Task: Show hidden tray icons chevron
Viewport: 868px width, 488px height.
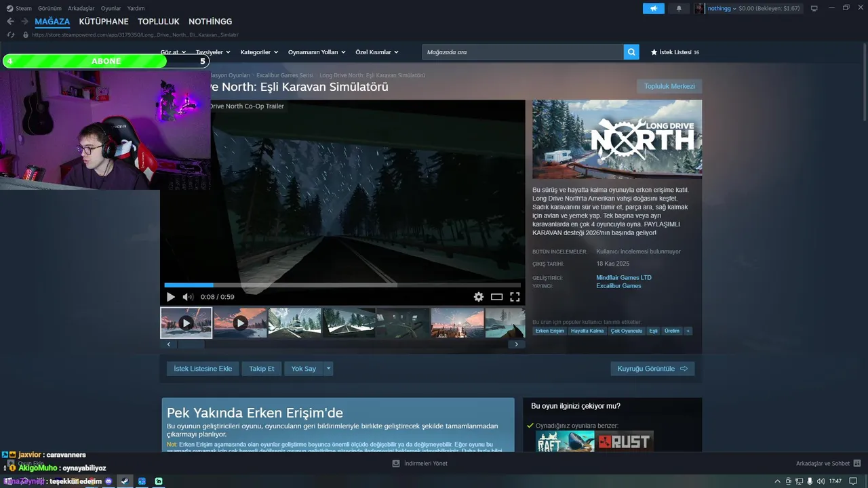Action: [x=779, y=481]
